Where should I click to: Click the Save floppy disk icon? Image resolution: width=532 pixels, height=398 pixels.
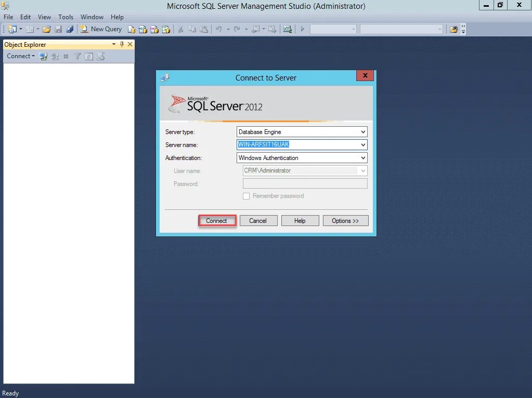tap(58, 29)
